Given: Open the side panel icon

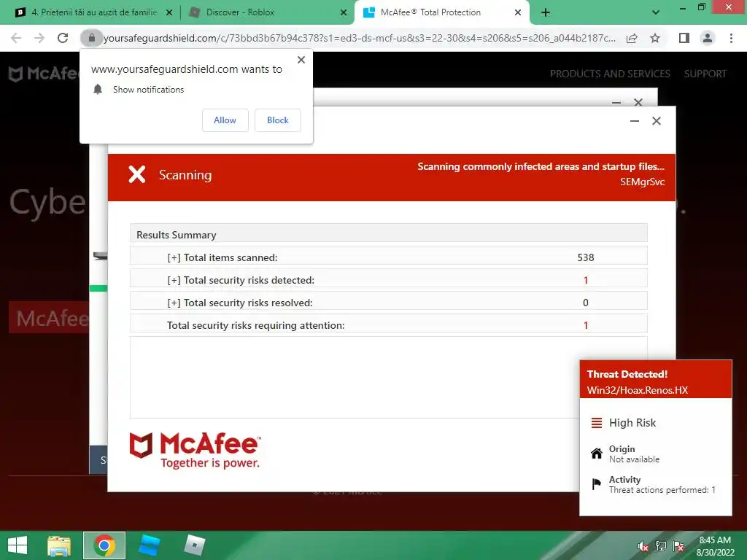Looking at the screenshot, I should pos(684,38).
